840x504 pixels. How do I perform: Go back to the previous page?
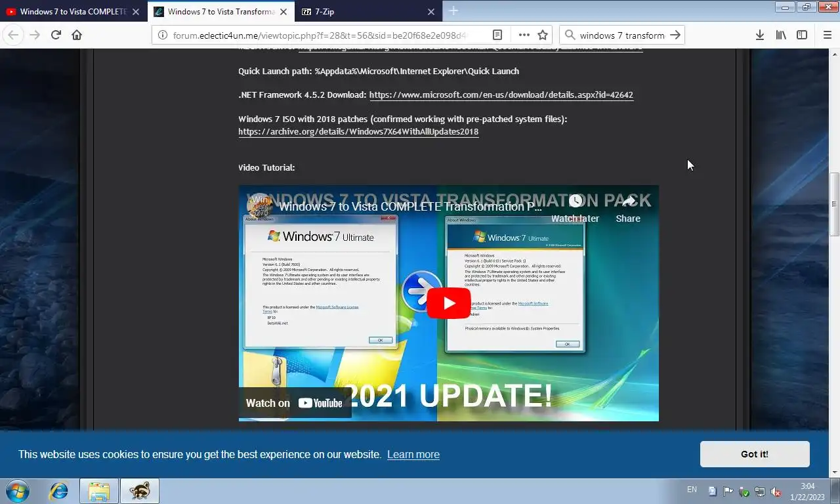pyautogui.click(x=14, y=35)
